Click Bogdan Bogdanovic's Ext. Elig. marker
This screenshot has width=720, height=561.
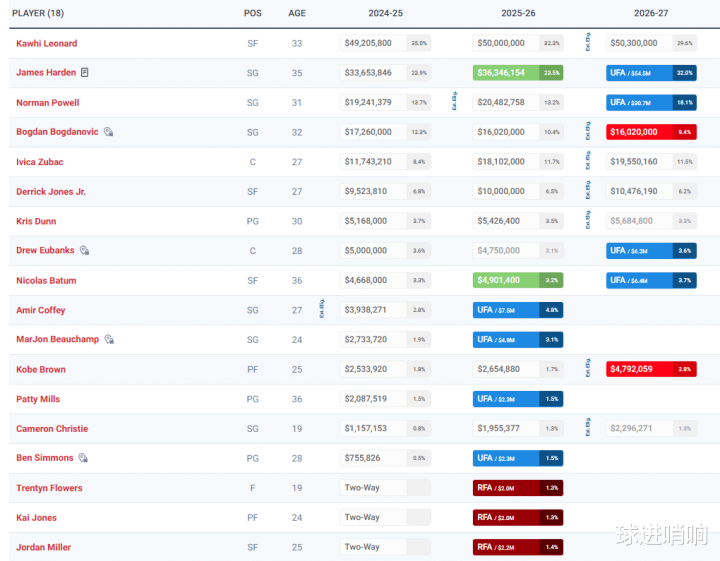[588, 131]
